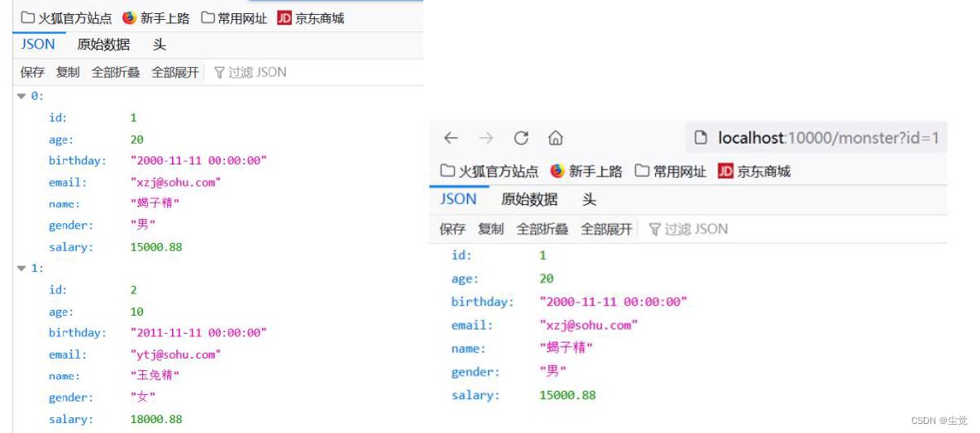Select name value "玉兔精"
980x433 pixels.
click(x=155, y=375)
